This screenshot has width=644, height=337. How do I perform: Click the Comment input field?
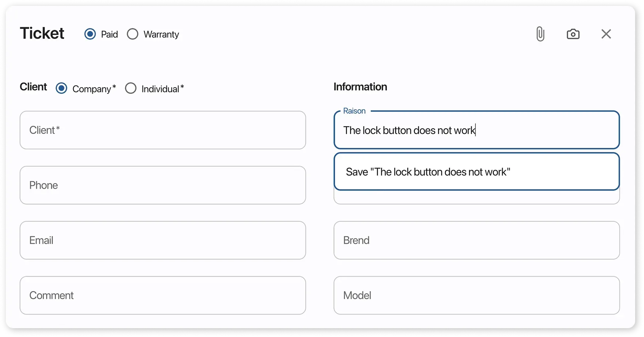pyautogui.click(x=163, y=295)
